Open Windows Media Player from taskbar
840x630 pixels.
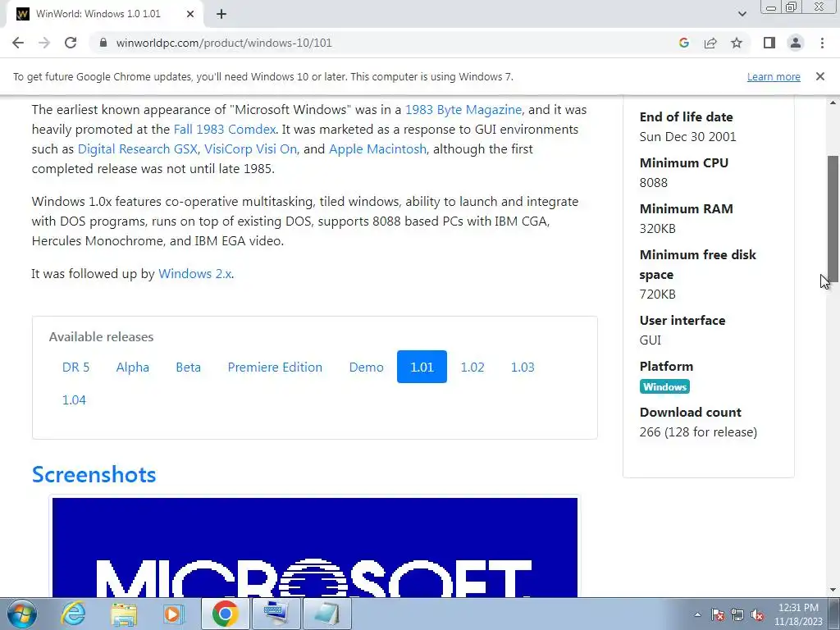click(x=172, y=614)
